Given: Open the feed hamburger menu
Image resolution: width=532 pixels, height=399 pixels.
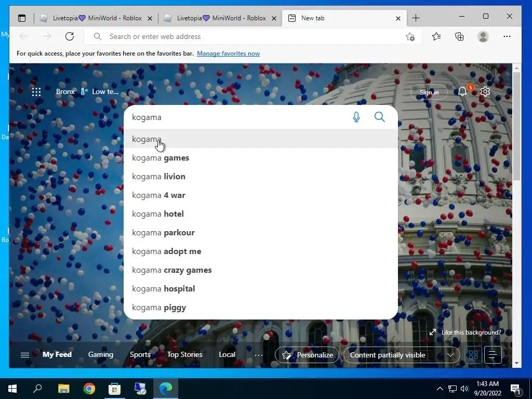Looking at the screenshot, I should pyautogui.click(x=25, y=355).
